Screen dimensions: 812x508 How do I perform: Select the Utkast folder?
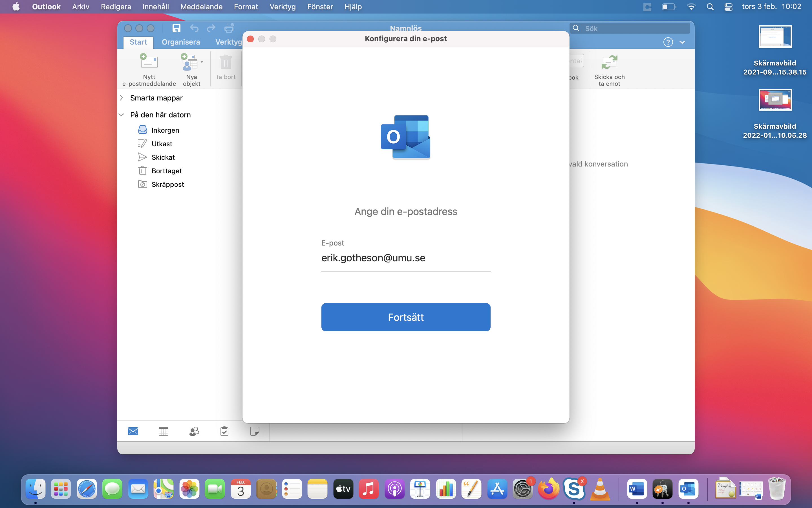coord(162,144)
